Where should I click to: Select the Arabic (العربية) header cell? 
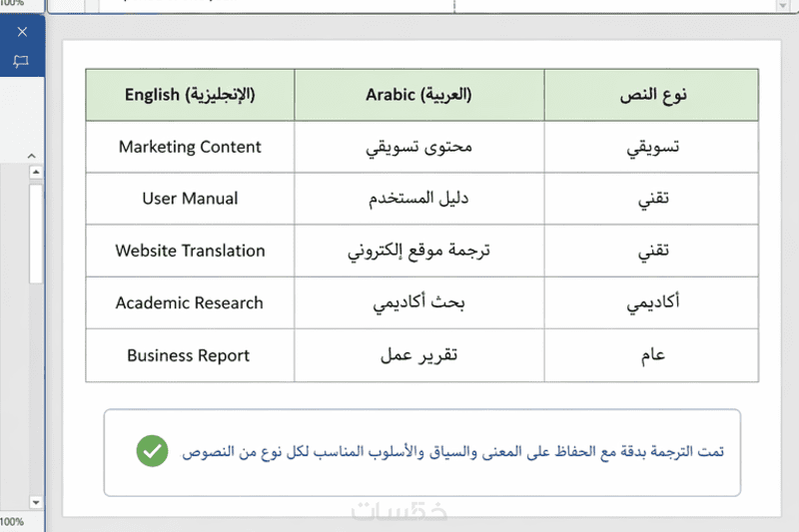(418, 95)
